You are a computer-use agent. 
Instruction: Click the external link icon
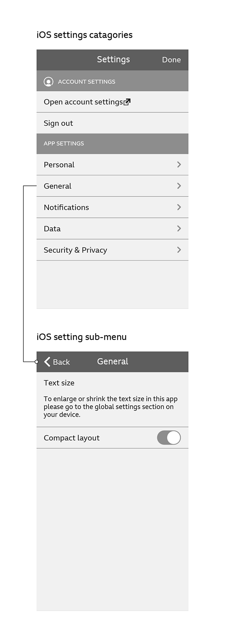127,102
